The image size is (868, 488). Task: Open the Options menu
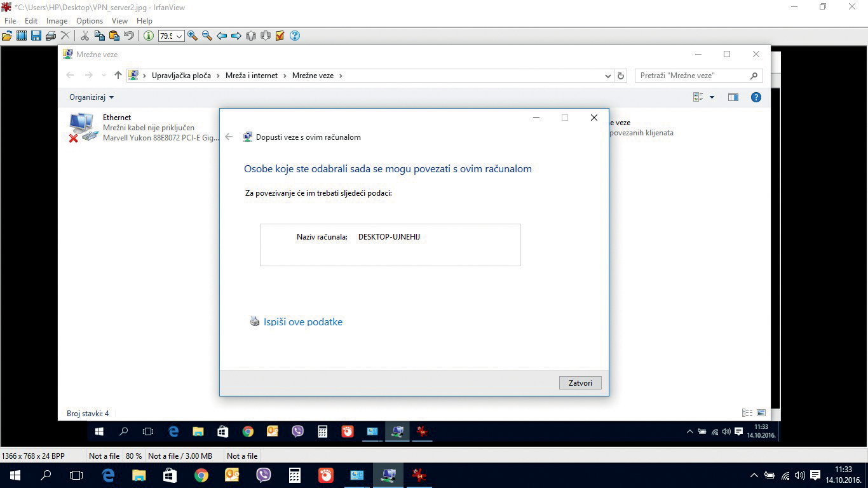90,21
